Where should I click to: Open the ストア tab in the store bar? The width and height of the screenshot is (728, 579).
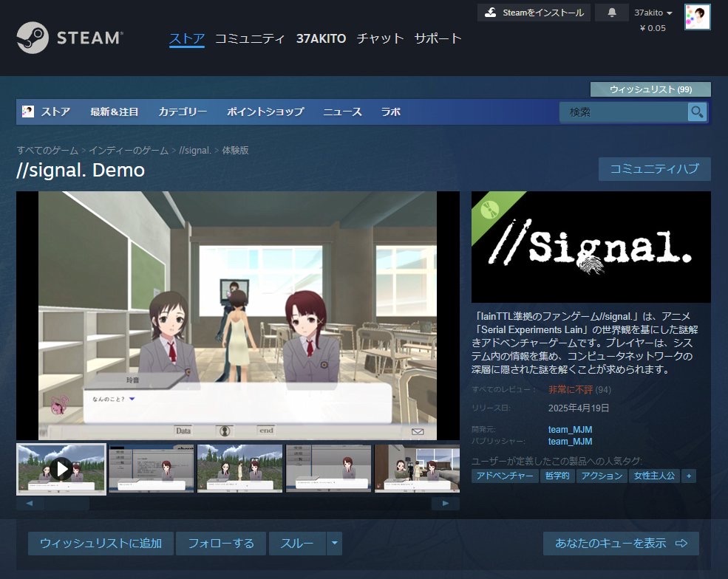click(55, 112)
